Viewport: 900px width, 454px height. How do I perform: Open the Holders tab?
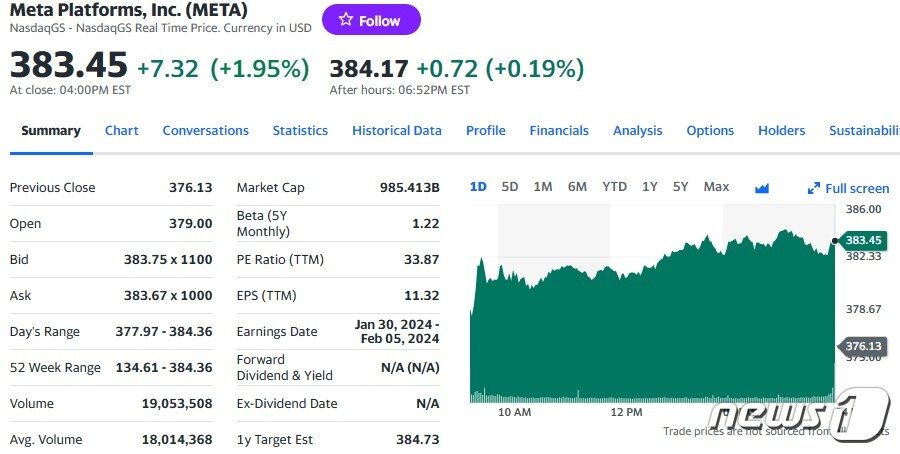click(782, 131)
